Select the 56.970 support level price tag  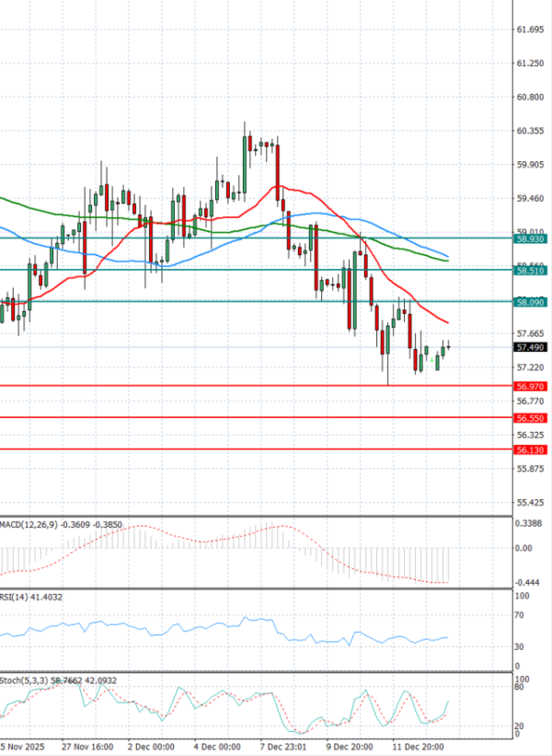coord(529,387)
